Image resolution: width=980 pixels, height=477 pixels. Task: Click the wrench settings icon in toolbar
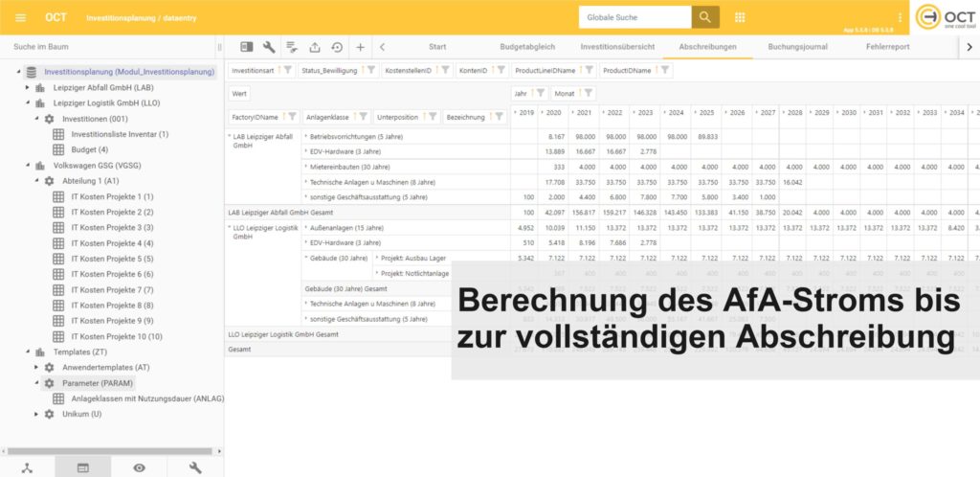268,46
